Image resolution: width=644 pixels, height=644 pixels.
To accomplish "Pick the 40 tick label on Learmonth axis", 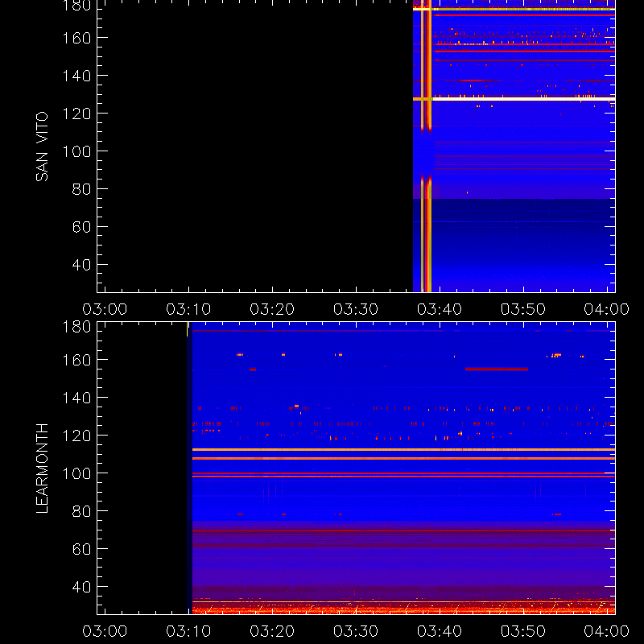I will tap(81, 587).
